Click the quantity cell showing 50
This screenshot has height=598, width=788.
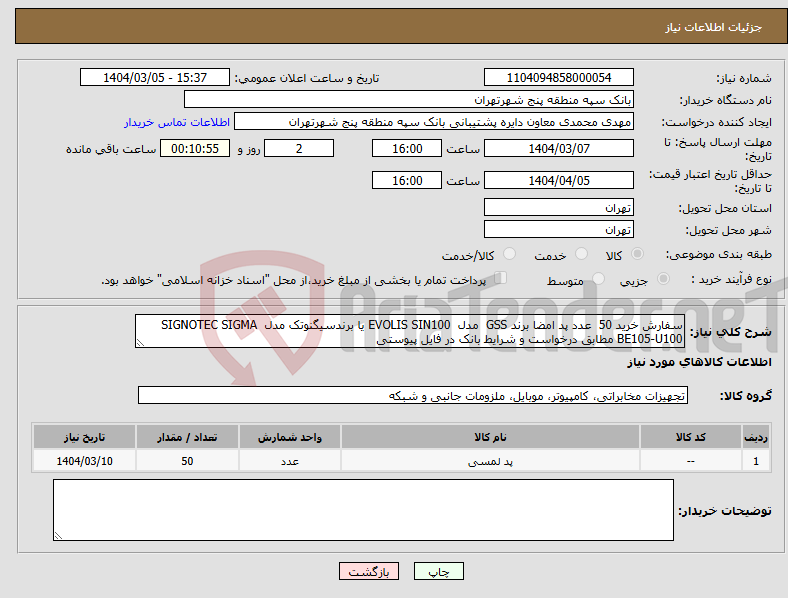coord(187,461)
